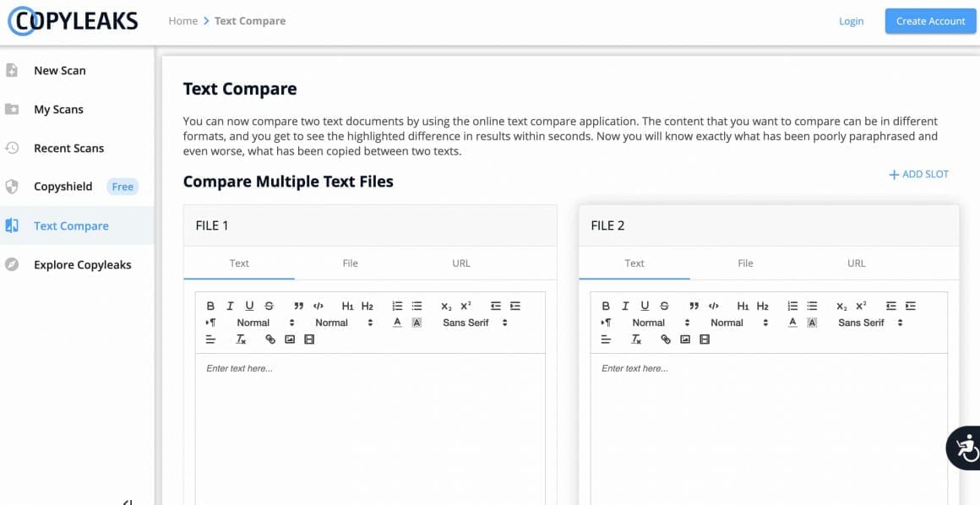Image resolution: width=980 pixels, height=505 pixels.
Task: Insert link in File 2 editor
Action: click(665, 339)
